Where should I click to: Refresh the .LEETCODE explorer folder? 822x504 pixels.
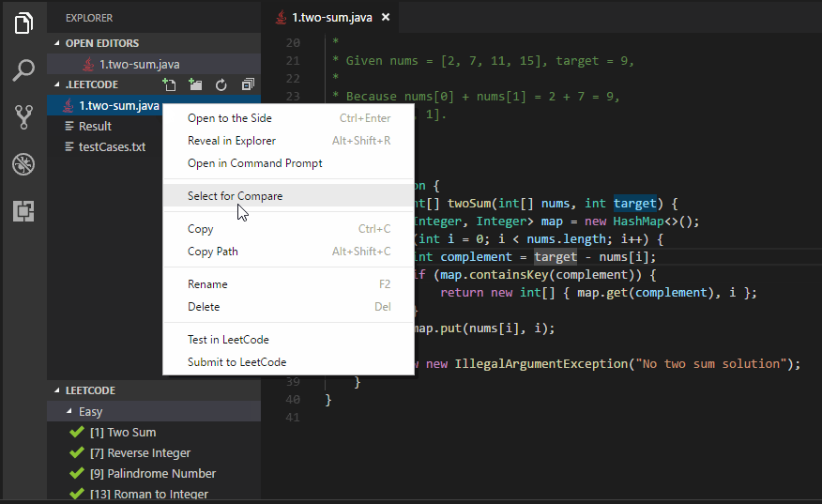(221, 84)
